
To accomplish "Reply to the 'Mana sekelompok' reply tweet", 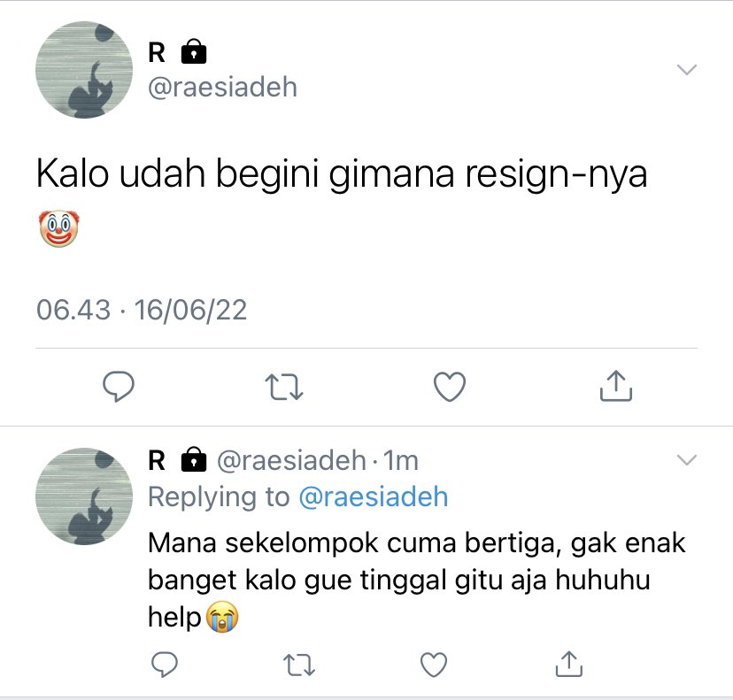I will tap(165, 664).
